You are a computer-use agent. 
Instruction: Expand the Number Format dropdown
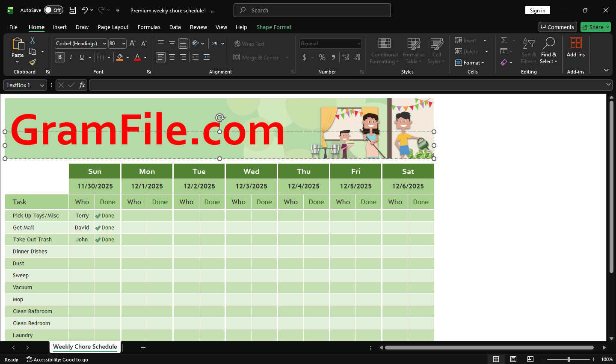click(358, 44)
